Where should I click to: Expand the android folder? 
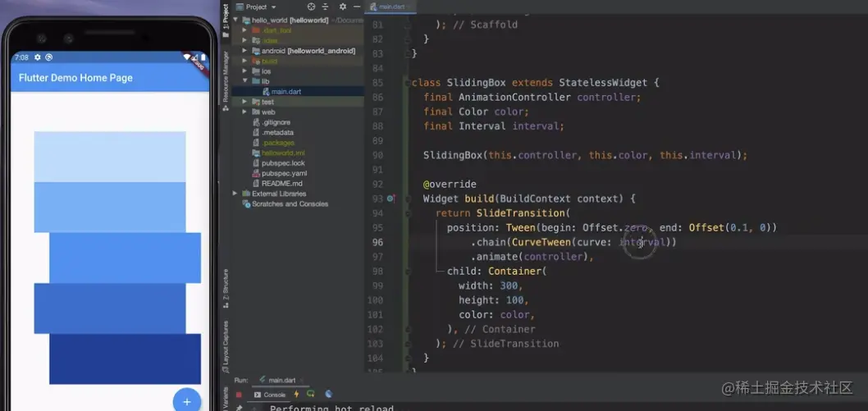click(x=244, y=50)
